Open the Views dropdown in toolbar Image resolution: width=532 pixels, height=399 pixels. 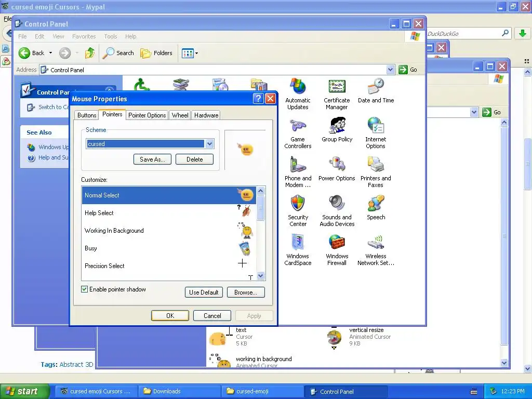190,53
